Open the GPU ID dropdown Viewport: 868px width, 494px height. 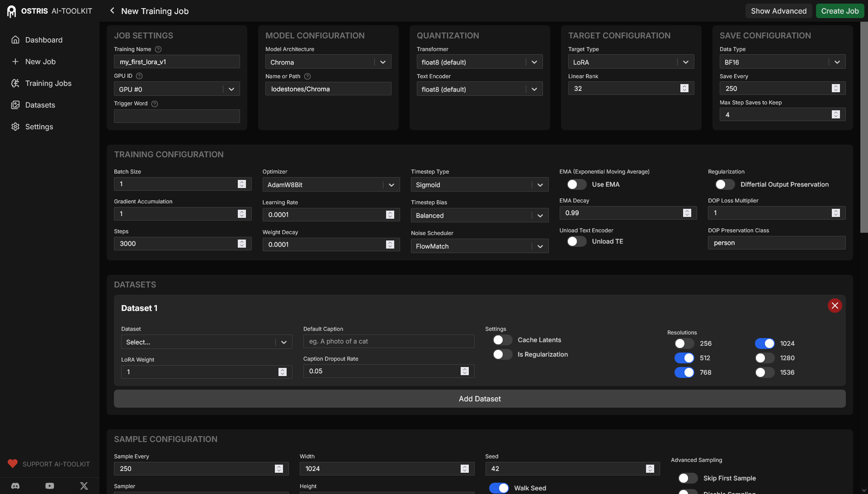(x=177, y=89)
